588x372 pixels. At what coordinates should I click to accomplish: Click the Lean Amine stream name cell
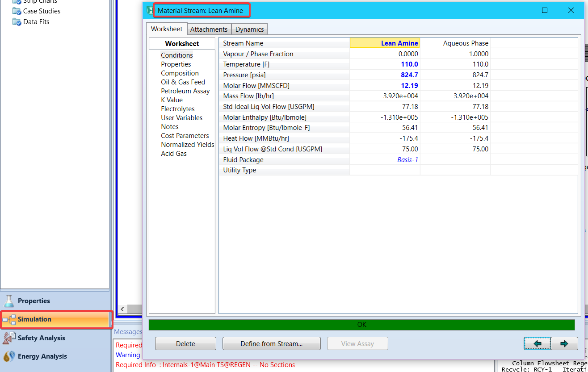[x=385, y=43]
